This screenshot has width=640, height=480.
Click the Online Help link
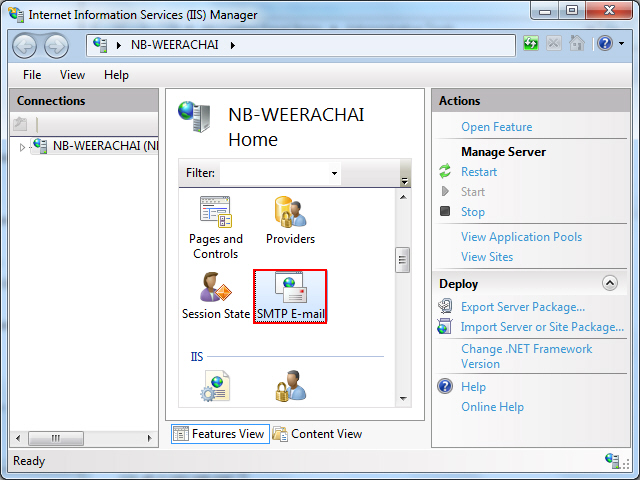(493, 407)
